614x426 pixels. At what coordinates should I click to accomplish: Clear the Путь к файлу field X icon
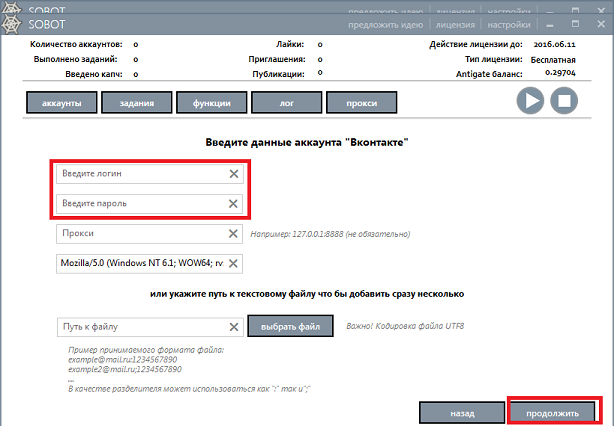[x=234, y=327]
